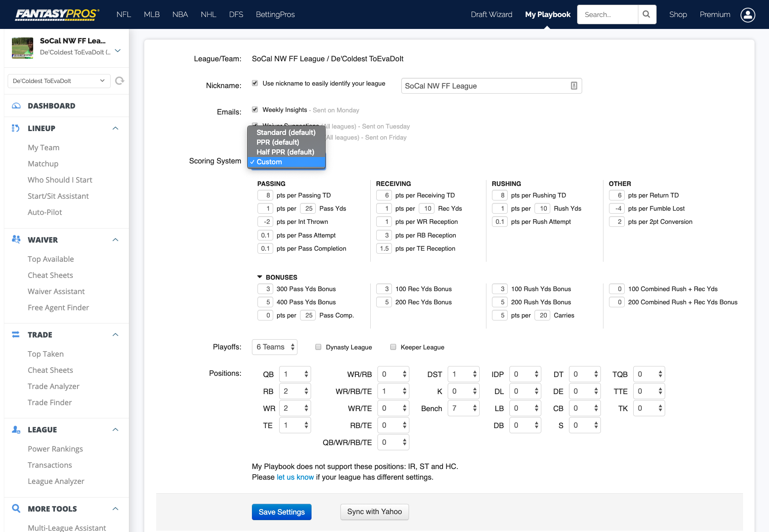Expand the league switcher chevron
This screenshot has height=532, width=769.
tap(118, 51)
